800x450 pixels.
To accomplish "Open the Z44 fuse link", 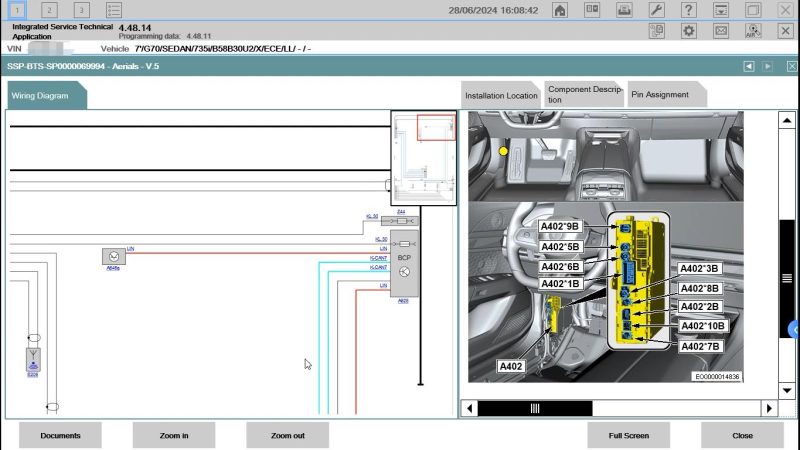I will pos(401,212).
